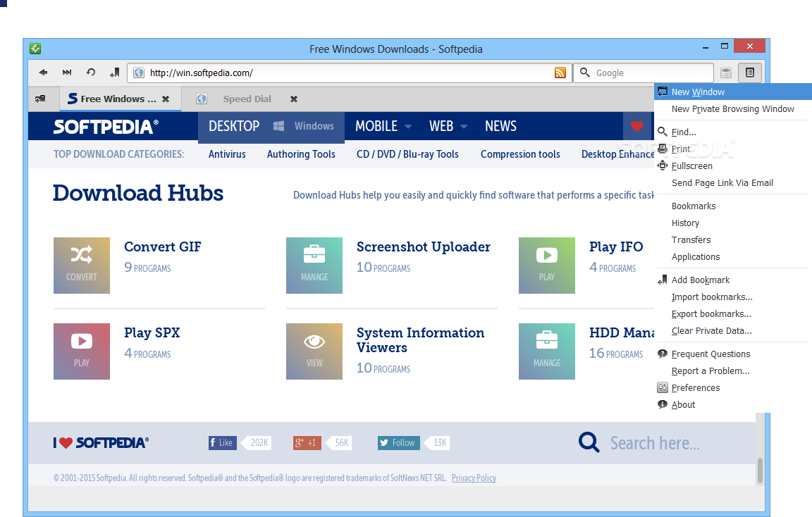Image resolution: width=812 pixels, height=517 pixels.
Task: Click the fast-forward navigation icon
Action: coord(67,73)
